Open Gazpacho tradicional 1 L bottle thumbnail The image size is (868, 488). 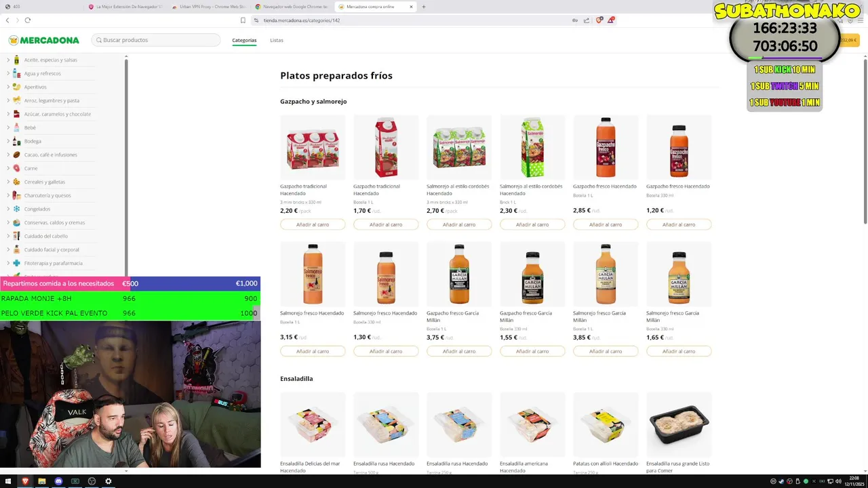386,147
